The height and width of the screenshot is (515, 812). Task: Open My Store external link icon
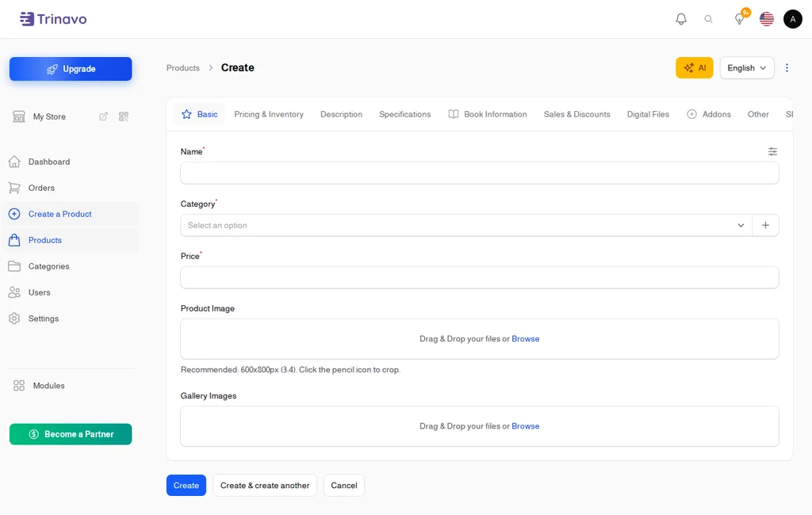tap(103, 116)
